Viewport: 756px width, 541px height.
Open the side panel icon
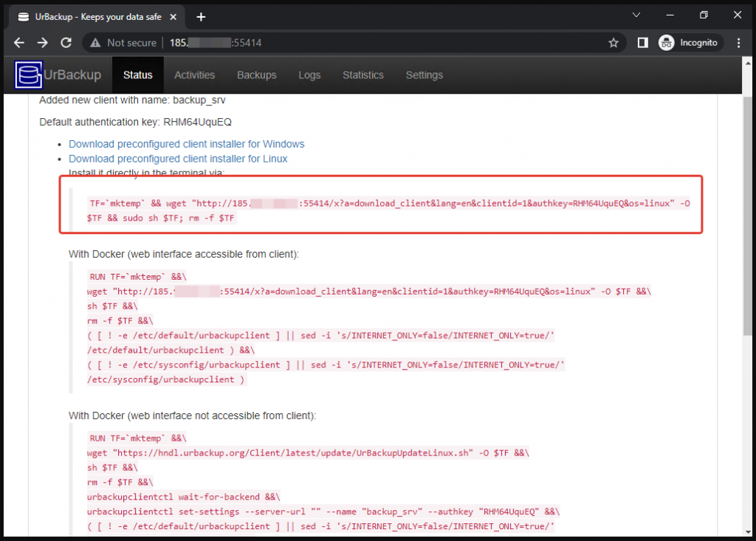pyautogui.click(x=642, y=43)
